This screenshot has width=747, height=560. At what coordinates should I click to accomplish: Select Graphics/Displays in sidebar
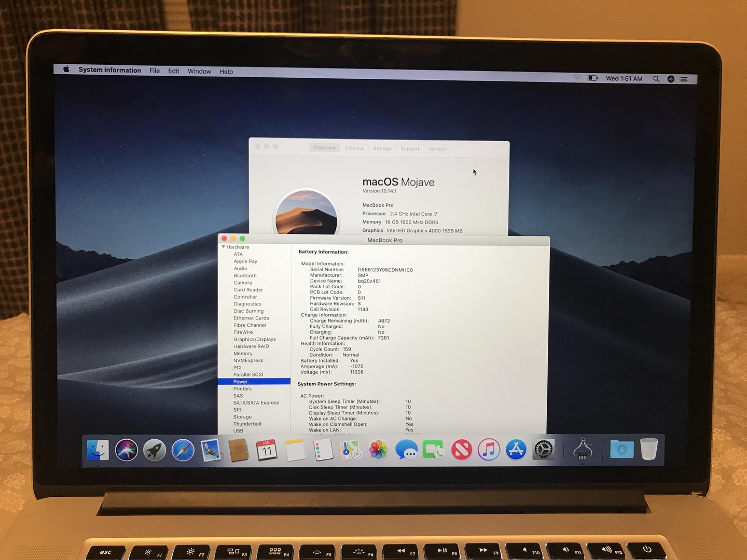pos(255,339)
